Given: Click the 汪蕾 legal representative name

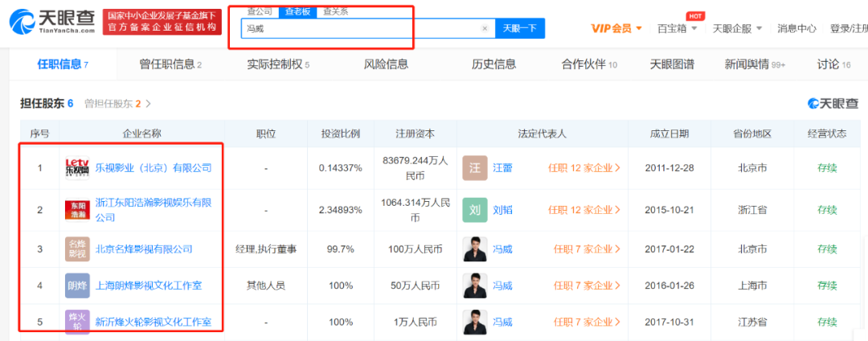Looking at the screenshot, I should pyautogui.click(x=502, y=168).
